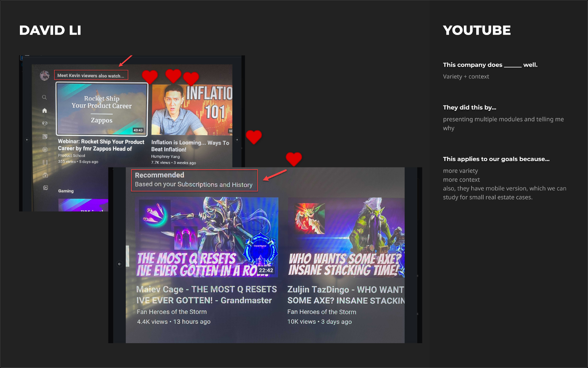Click Product School channel name
This screenshot has height=368, width=588.
click(x=71, y=155)
